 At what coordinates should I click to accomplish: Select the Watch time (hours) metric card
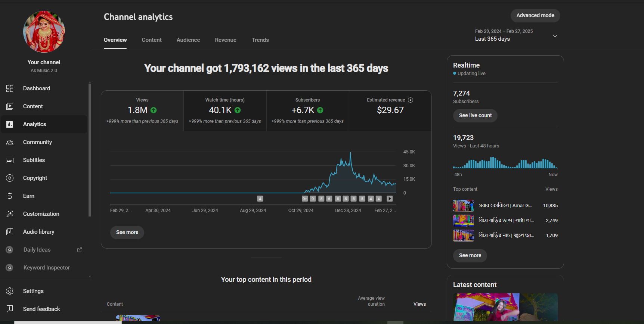(x=225, y=110)
